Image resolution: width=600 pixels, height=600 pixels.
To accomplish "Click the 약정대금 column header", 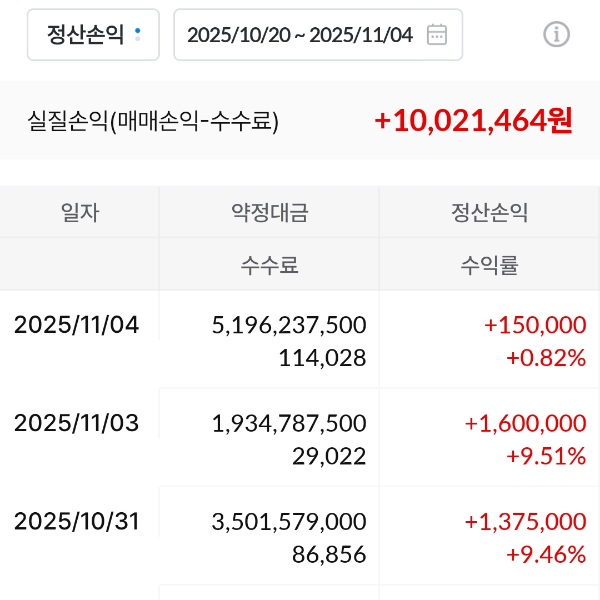I will [269, 212].
